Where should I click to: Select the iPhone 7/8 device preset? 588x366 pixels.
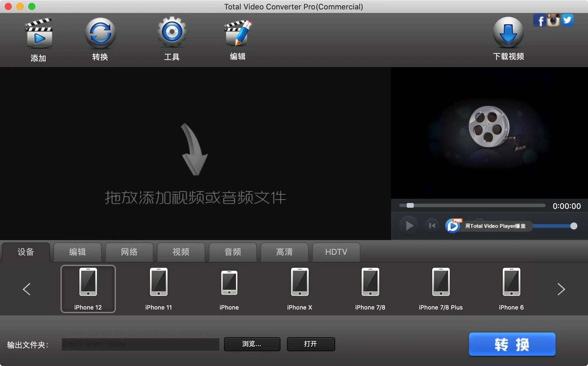[x=370, y=289]
